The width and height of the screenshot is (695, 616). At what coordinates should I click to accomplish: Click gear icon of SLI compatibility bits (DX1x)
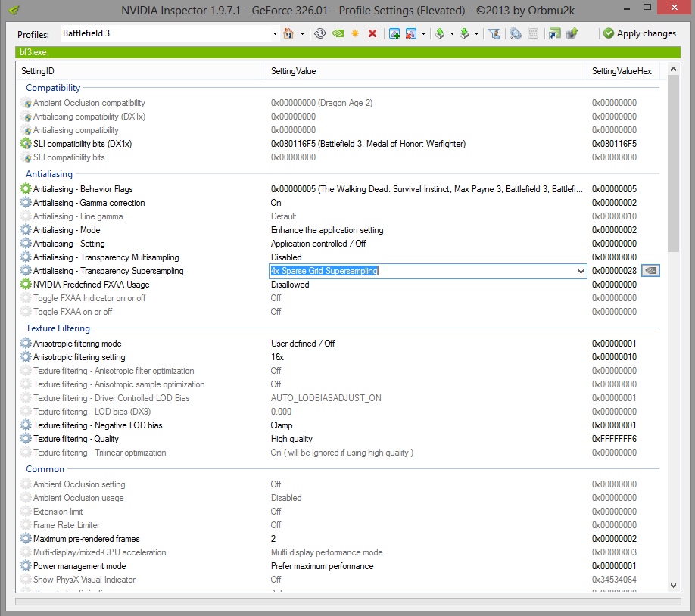pyautogui.click(x=26, y=144)
